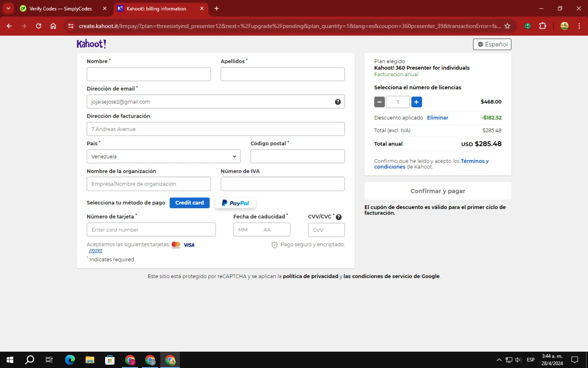The image size is (588, 368).
Task: Expand the tab search chevron
Action: (x=8, y=8)
